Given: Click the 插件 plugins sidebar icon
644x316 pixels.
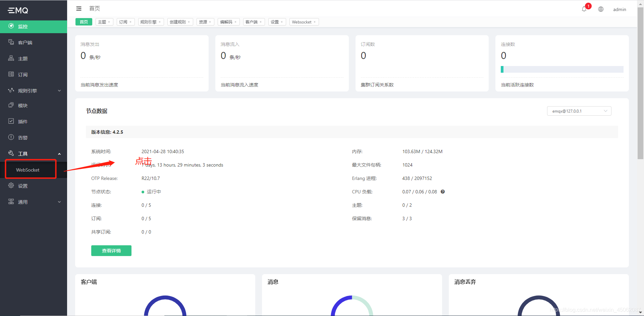Looking at the screenshot, I should 11,121.
